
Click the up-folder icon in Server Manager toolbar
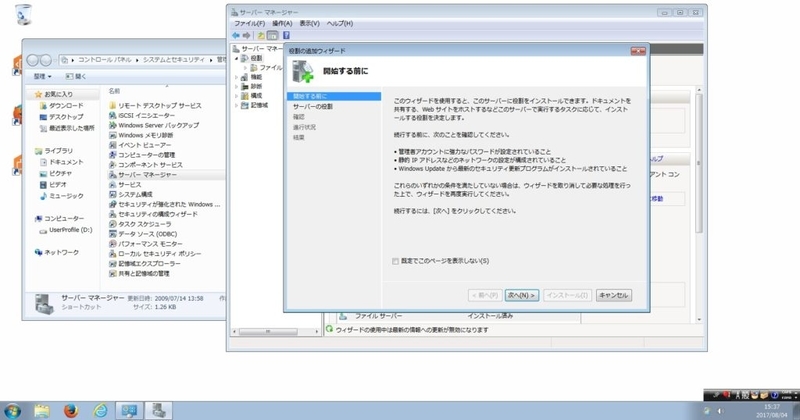[x=261, y=35]
